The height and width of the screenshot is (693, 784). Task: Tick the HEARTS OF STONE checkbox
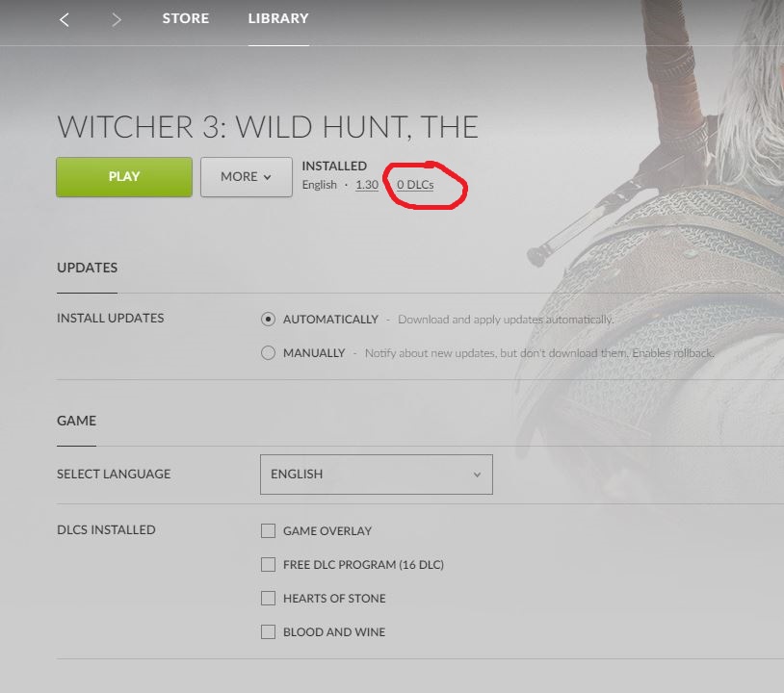pos(268,598)
